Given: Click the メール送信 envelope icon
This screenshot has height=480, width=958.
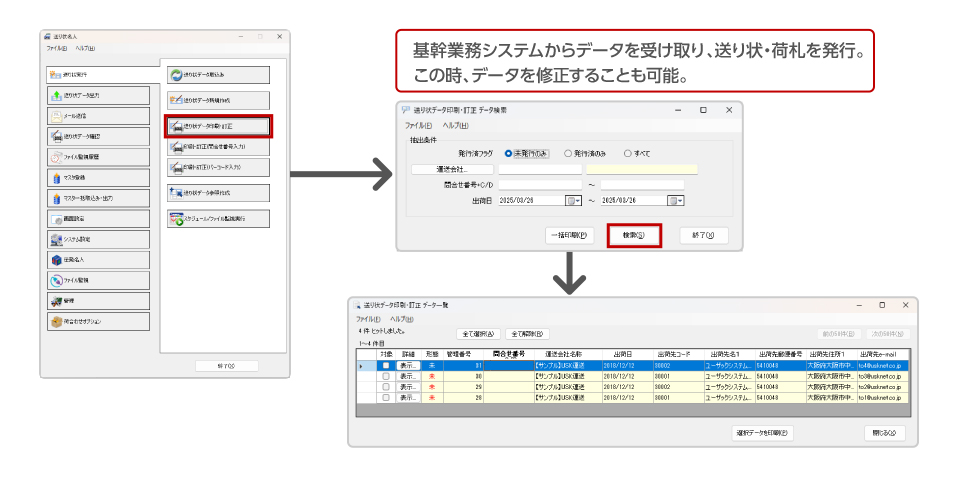Looking at the screenshot, I should click(56, 116).
